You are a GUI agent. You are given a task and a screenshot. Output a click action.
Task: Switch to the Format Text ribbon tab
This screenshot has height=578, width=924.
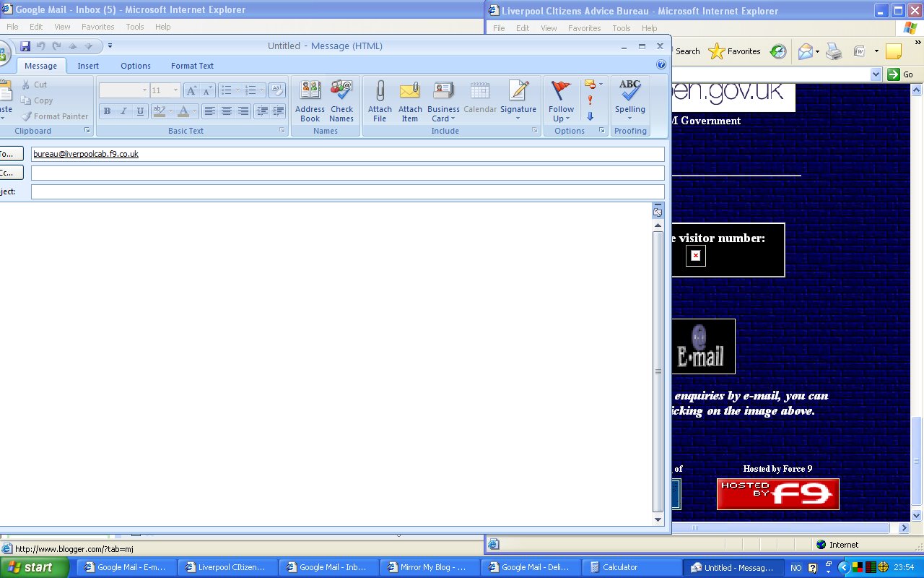coord(192,66)
